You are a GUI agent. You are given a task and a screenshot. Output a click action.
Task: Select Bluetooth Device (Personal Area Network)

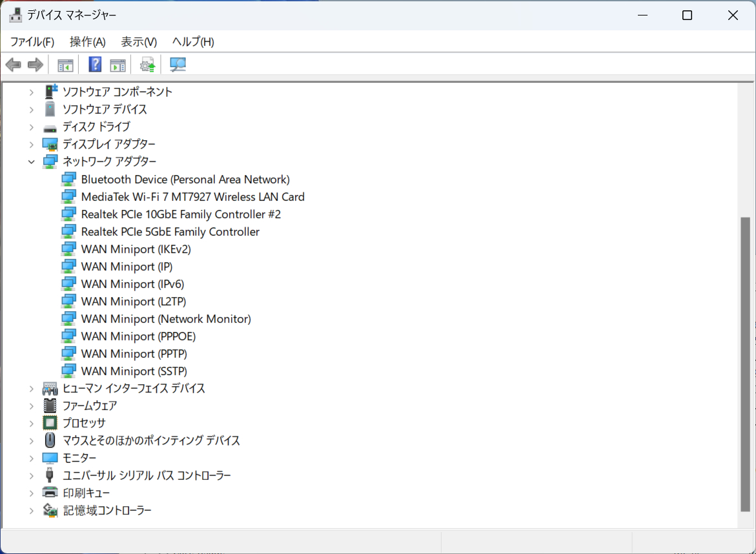pyautogui.click(x=185, y=180)
